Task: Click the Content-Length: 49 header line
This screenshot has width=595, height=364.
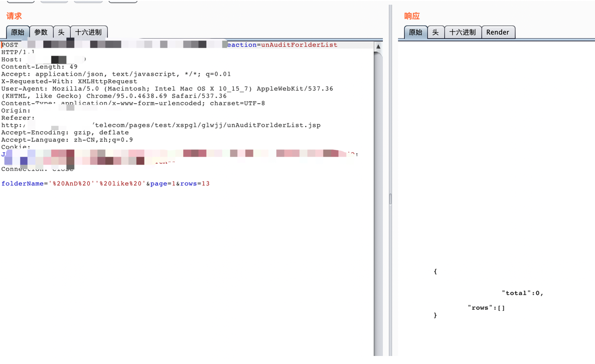Action: pos(39,67)
